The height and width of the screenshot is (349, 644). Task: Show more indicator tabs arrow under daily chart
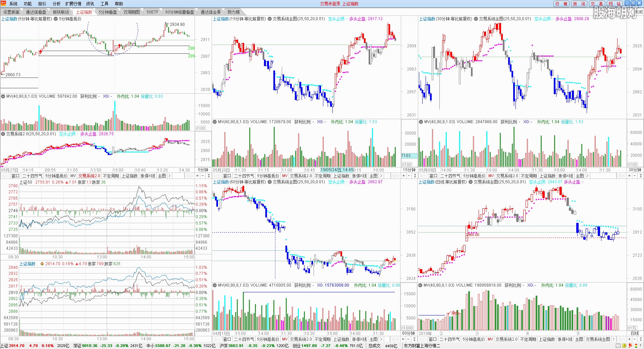(613, 339)
